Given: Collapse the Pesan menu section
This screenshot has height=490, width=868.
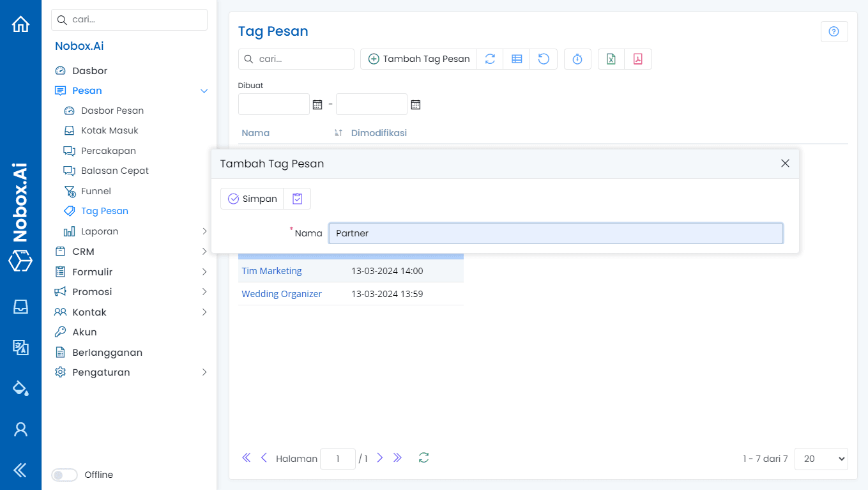Looking at the screenshot, I should click(204, 91).
